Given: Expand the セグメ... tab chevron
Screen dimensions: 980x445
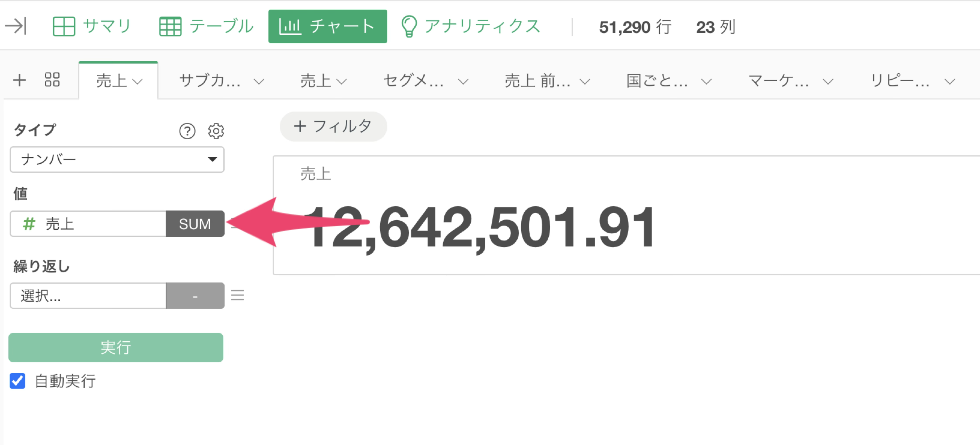Looking at the screenshot, I should [463, 81].
